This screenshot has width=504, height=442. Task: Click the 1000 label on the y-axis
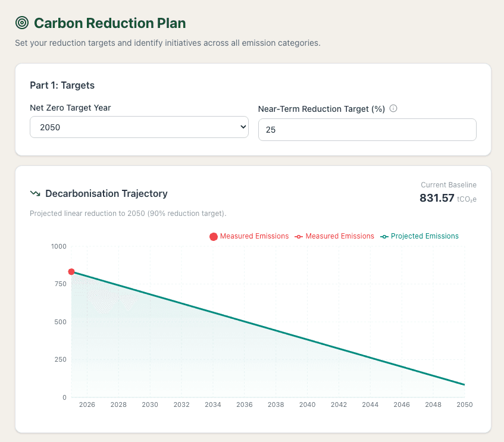pos(59,246)
